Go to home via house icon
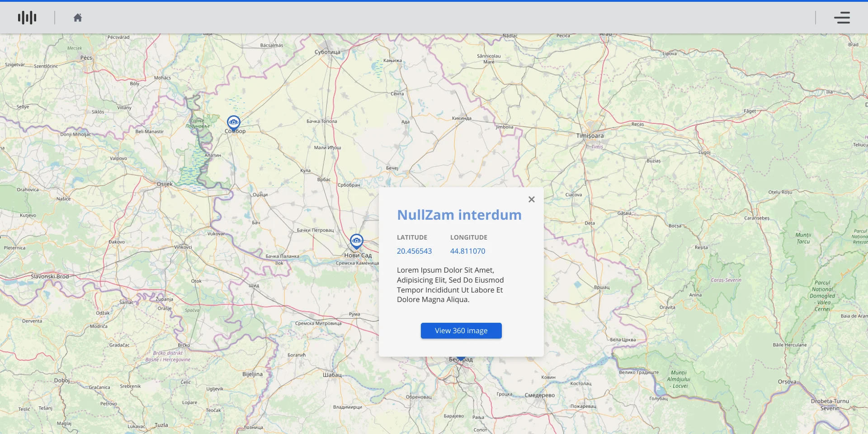 [78, 18]
